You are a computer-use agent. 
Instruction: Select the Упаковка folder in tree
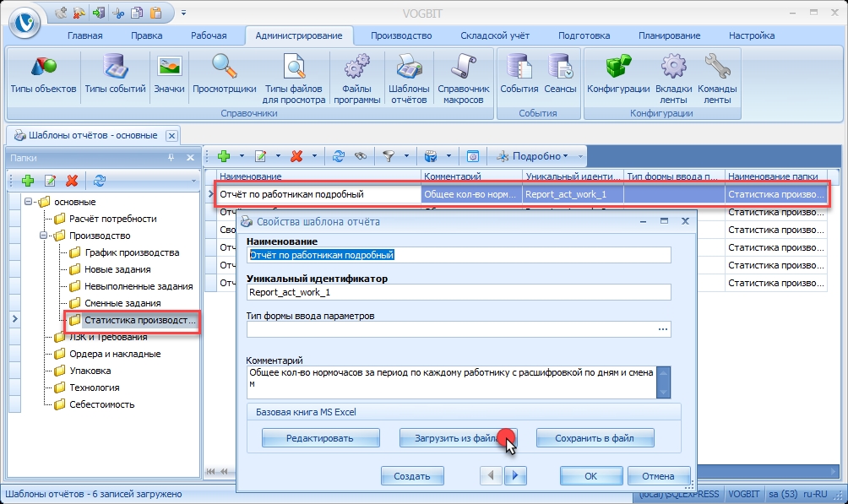coord(90,371)
